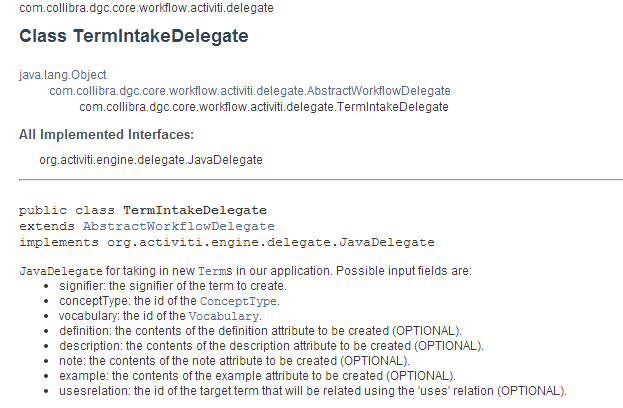Click the Class TermIntakeDelegate heading
Screen dimensions: 623x408
point(134,36)
